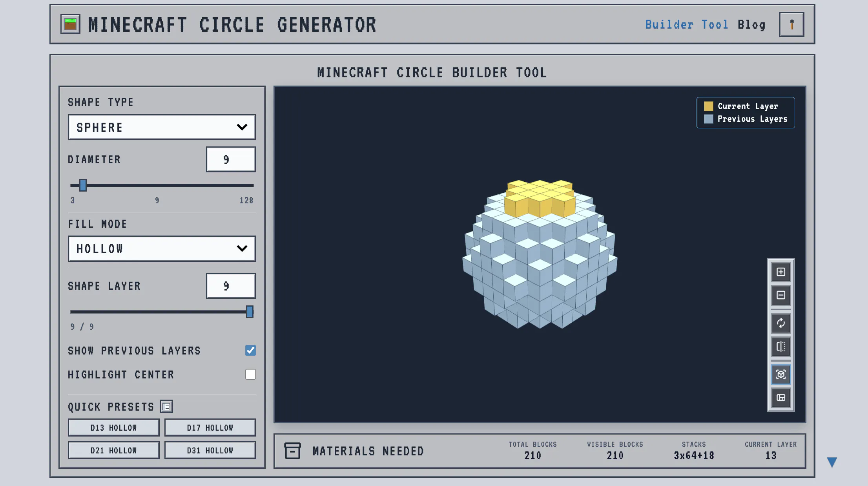Open the Shape Type dropdown showing Sphere
The image size is (868, 486).
pos(162,127)
